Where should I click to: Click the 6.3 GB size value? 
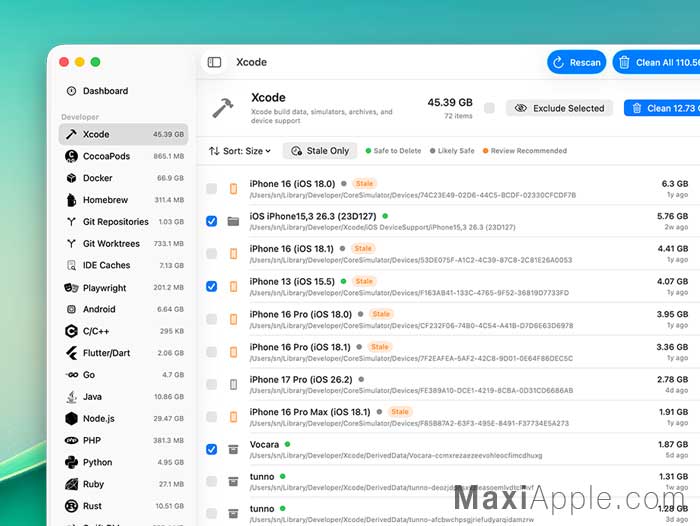pyautogui.click(x=675, y=184)
